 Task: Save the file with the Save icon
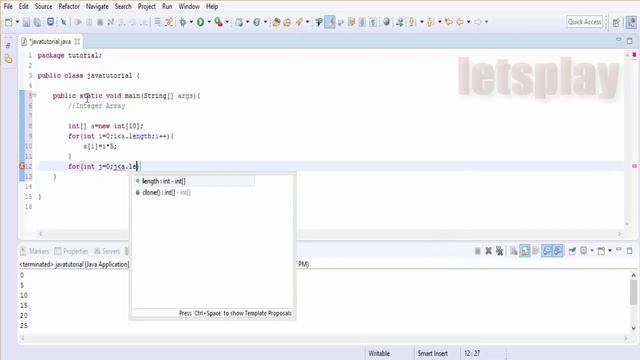tap(26, 22)
